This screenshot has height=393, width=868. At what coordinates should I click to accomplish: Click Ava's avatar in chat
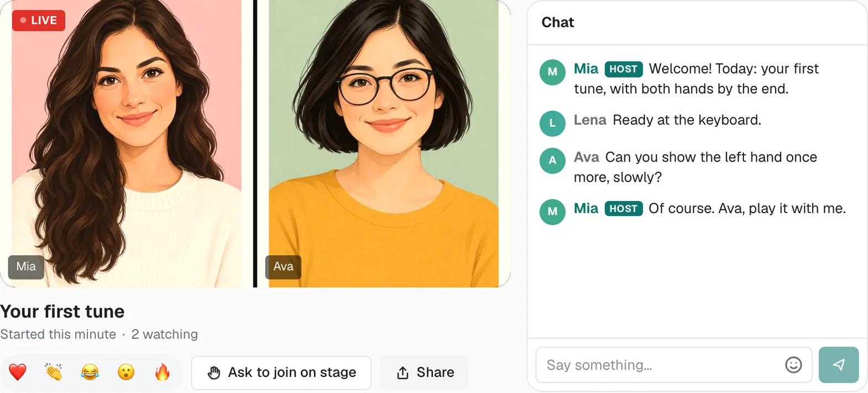click(x=552, y=161)
